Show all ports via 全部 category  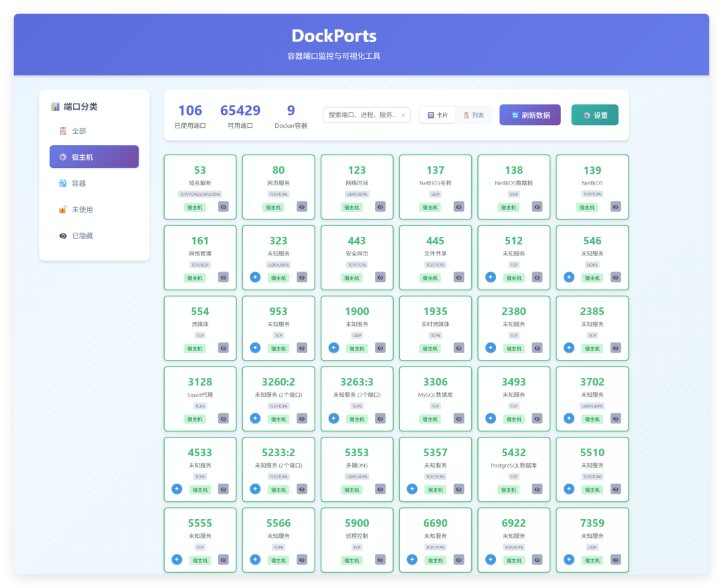(x=94, y=131)
